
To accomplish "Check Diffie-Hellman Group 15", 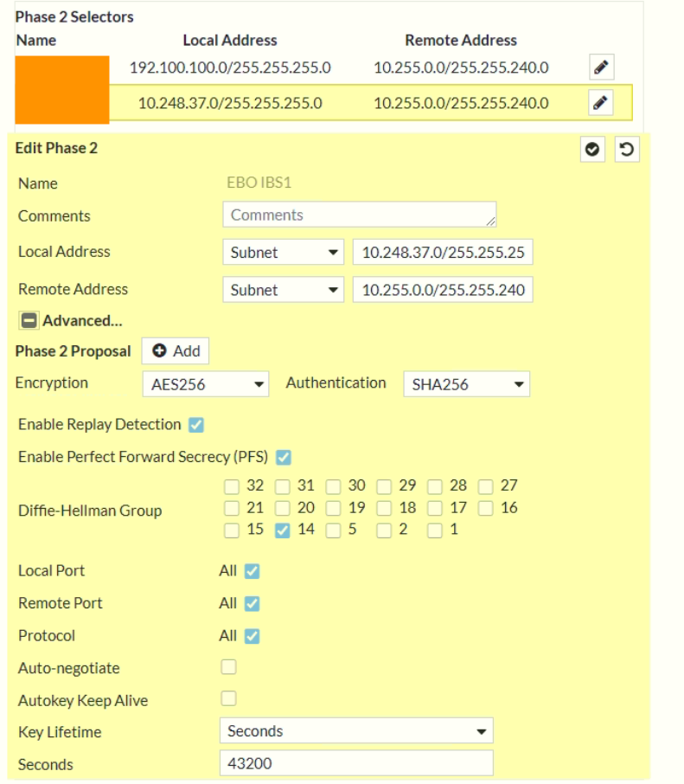I will click(232, 530).
